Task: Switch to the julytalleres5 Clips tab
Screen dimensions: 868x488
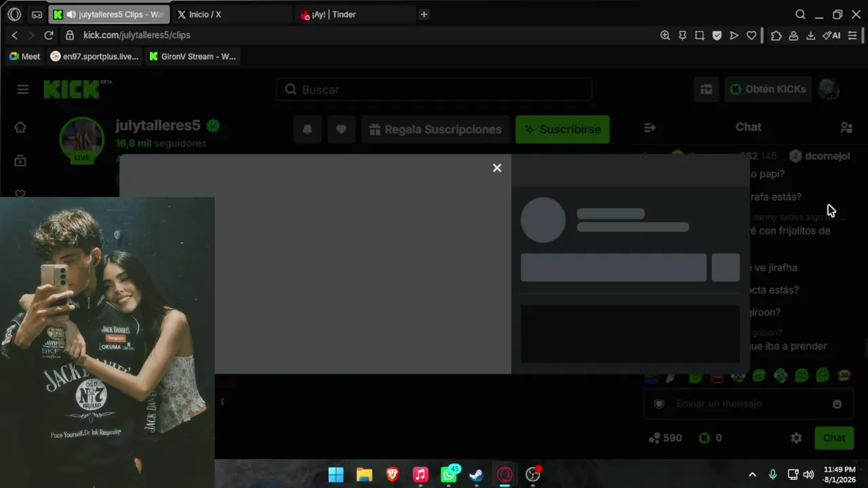Action: [108, 14]
